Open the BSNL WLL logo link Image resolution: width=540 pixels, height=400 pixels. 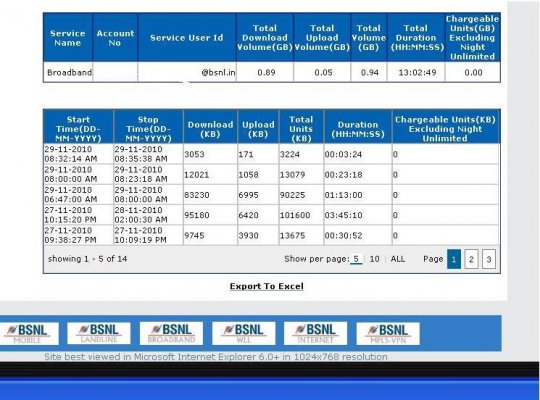[244, 333]
